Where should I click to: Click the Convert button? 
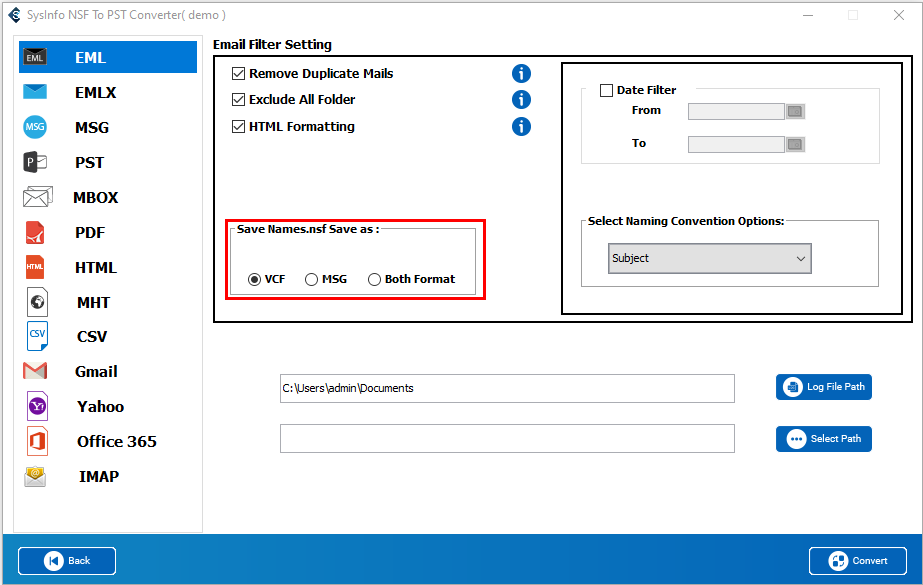[858, 561]
